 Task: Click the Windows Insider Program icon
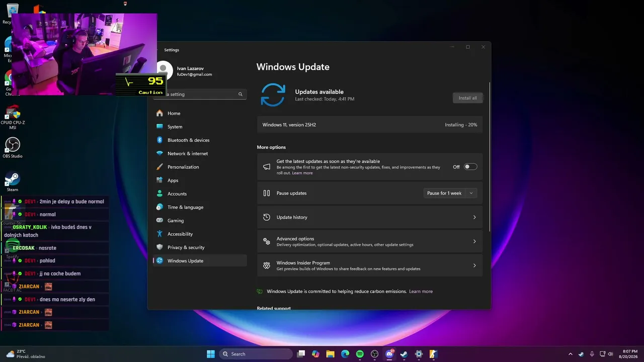[267, 265]
